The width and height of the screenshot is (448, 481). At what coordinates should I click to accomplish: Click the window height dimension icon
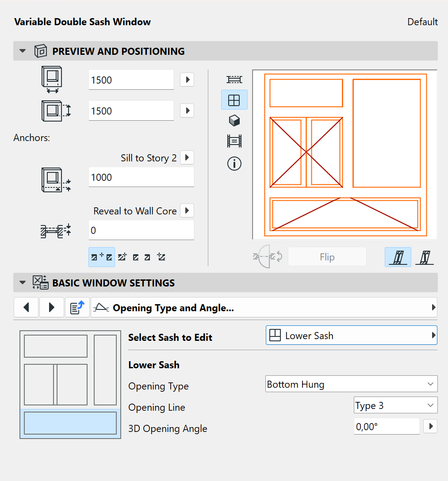(56, 111)
